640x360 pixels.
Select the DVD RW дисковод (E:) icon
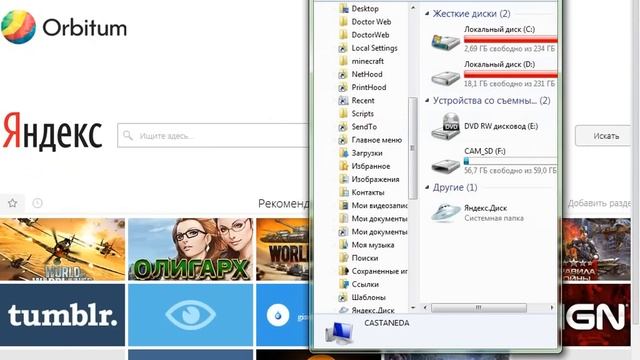(446, 126)
